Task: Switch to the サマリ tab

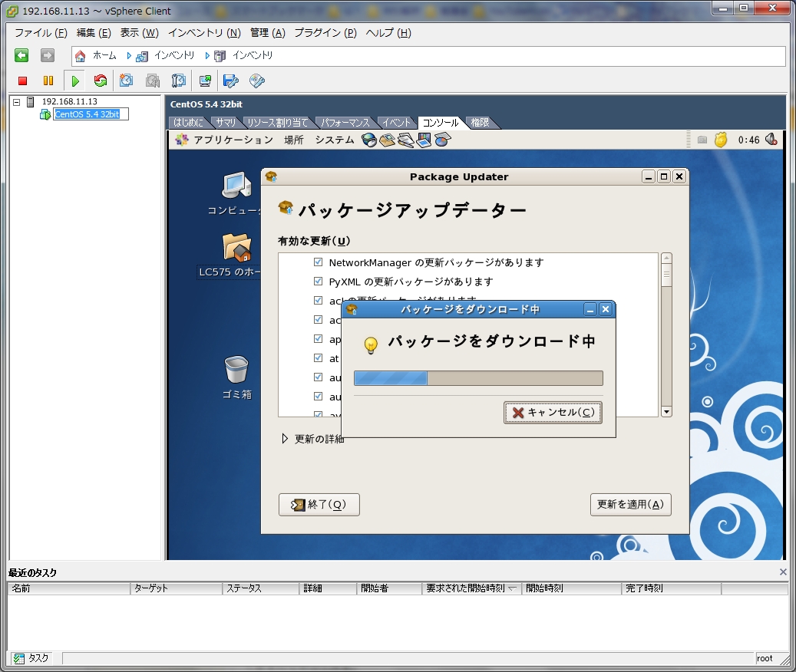Action: tap(226, 122)
